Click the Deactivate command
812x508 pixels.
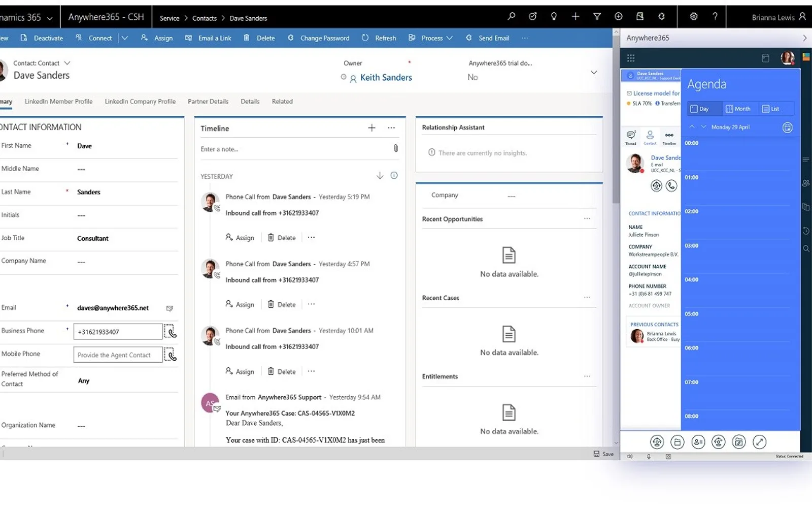pyautogui.click(x=42, y=38)
